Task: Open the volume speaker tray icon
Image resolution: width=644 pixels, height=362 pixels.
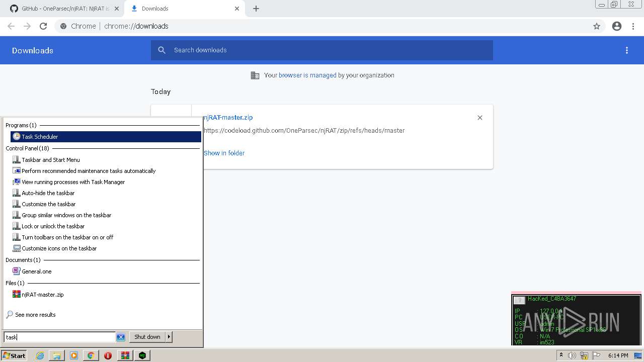Action: coord(572,355)
